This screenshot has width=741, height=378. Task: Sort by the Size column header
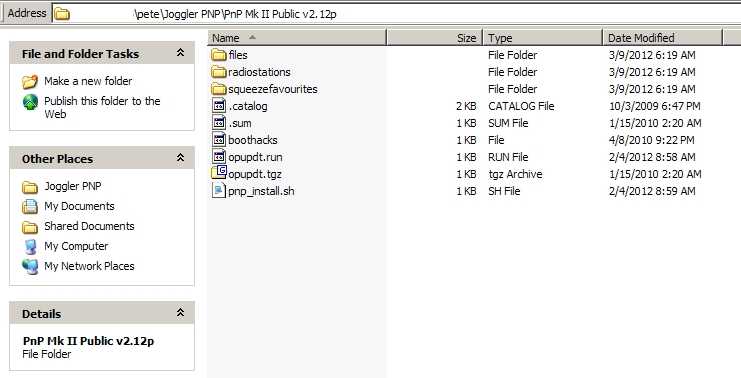click(x=435, y=38)
